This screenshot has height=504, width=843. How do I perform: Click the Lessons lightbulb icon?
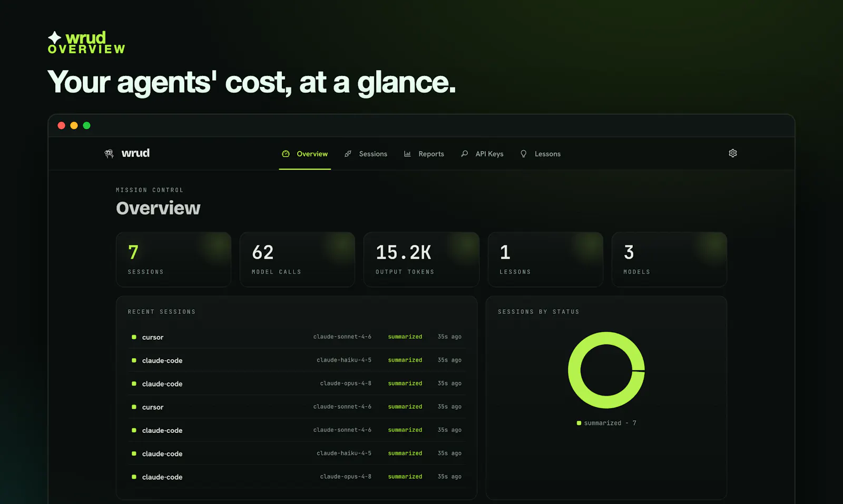coord(524,154)
